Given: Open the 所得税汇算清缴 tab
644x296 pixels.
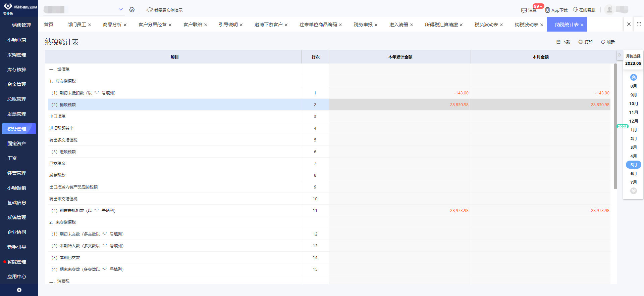Looking at the screenshot, I should pyautogui.click(x=441, y=25).
